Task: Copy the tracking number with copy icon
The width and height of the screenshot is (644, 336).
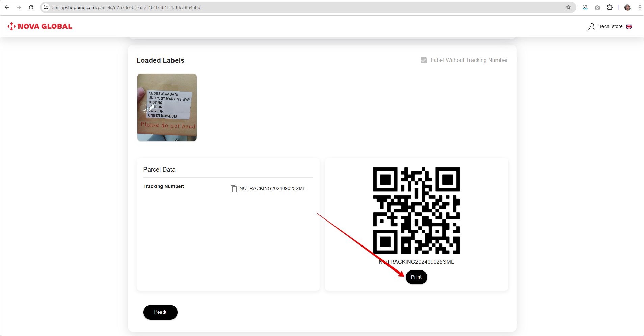Action: click(x=234, y=188)
